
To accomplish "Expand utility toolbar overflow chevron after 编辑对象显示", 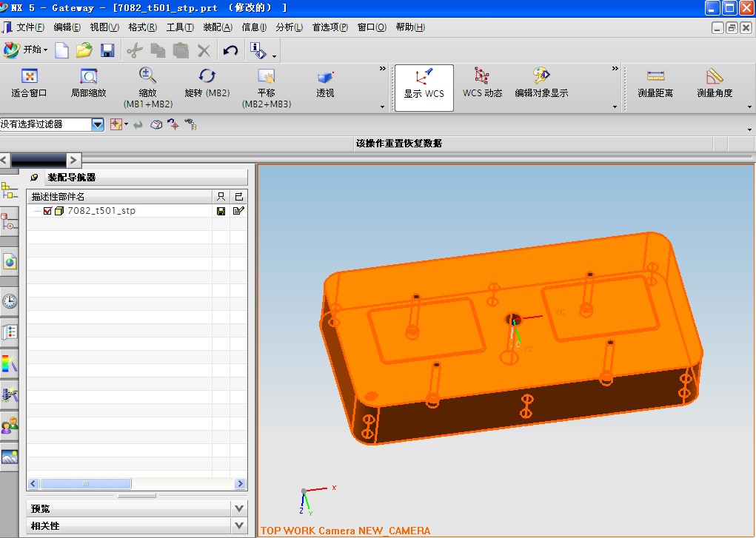I will (x=615, y=69).
